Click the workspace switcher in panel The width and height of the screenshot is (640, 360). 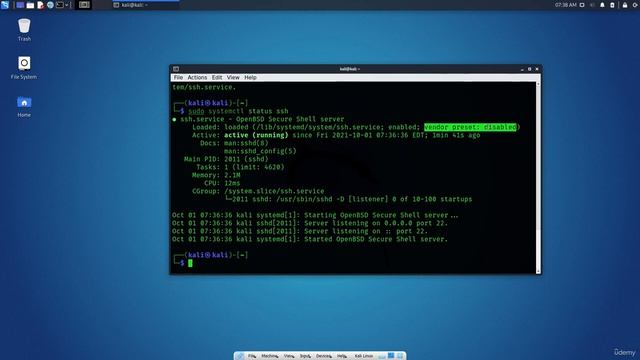click(x=84, y=5)
